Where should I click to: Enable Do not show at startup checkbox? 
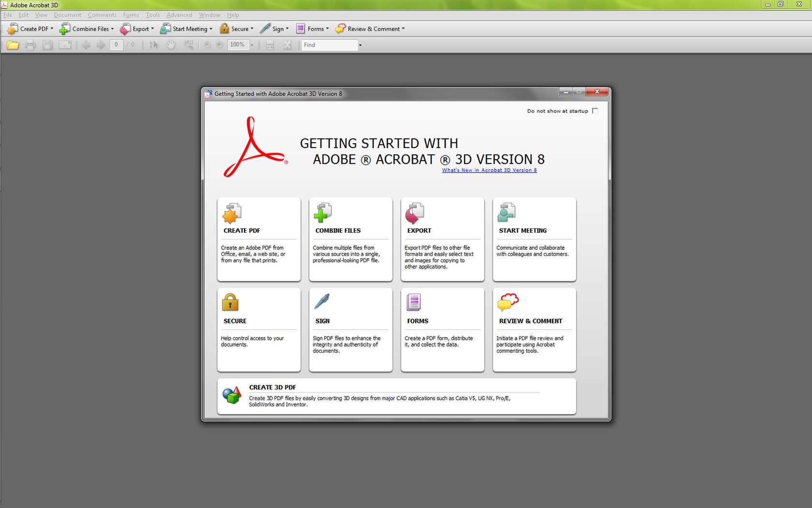[x=595, y=111]
